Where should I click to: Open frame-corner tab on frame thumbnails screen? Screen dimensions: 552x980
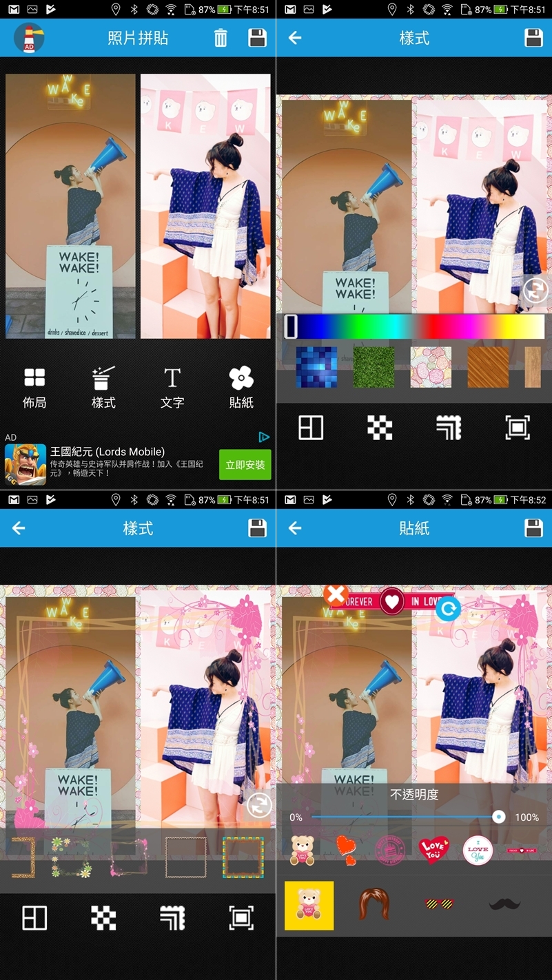pyautogui.click(x=172, y=918)
